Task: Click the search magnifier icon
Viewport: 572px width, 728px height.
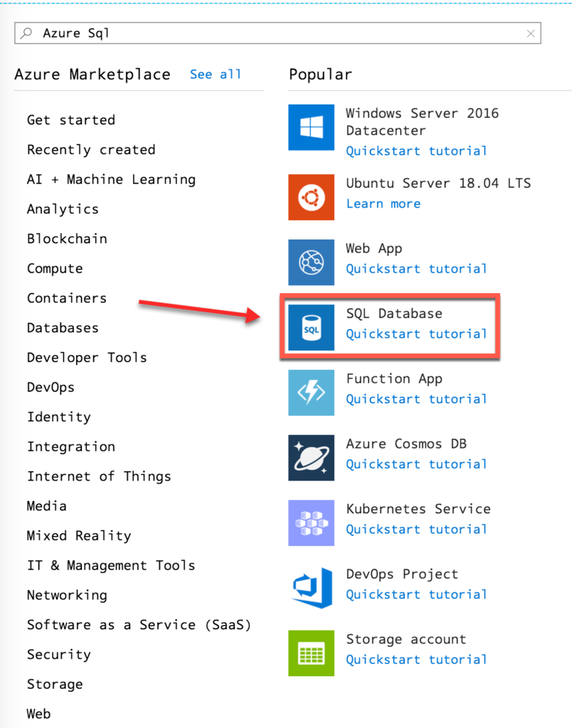Action: click(x=27, y=33)
